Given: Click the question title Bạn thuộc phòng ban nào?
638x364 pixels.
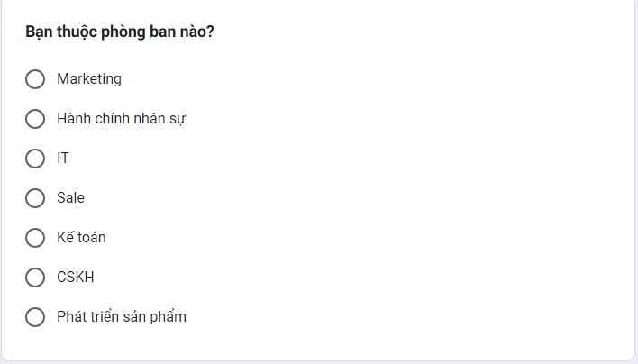Looking at the screenshot, I should click(x=120, y=32).
